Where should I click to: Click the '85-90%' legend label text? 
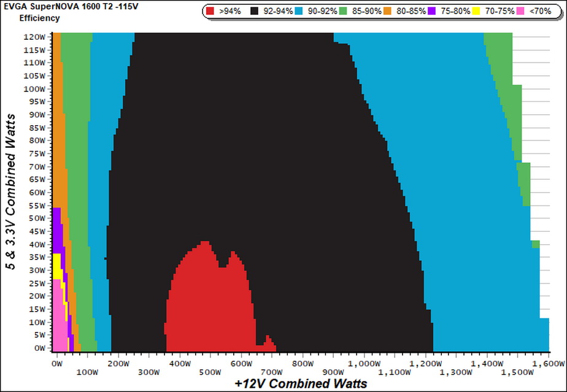click(367, 11)
